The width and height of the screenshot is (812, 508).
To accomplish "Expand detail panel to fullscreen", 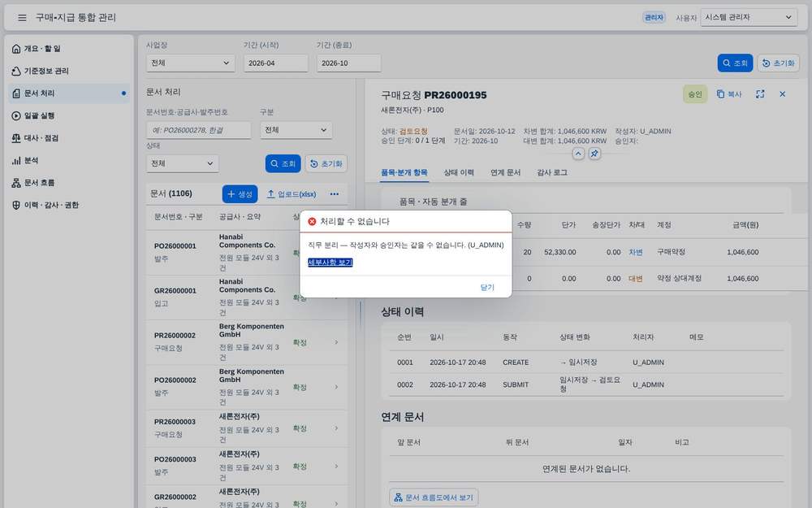I will pyautogui.click(x=760, y=94).
